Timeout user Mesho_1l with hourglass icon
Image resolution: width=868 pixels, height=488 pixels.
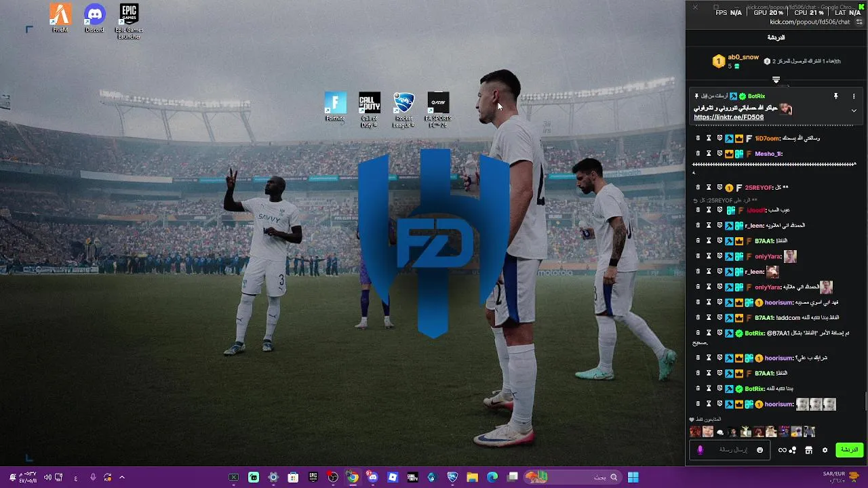709,154
